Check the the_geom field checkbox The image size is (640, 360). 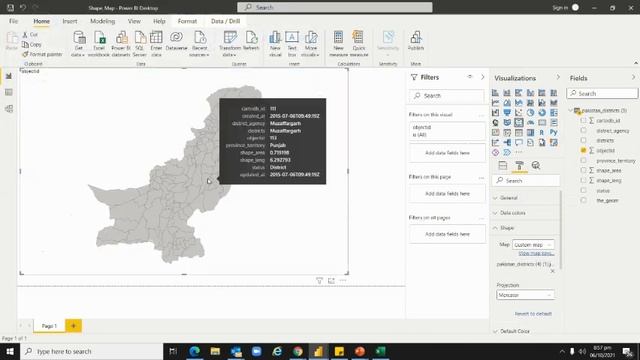tap(583, 200)
